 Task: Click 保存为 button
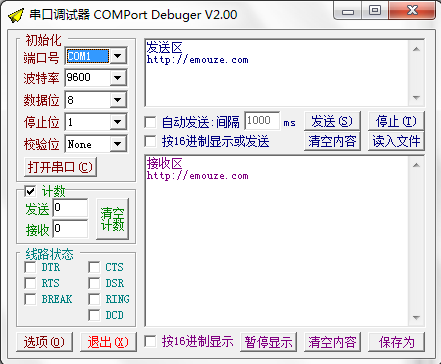[396, 342]
